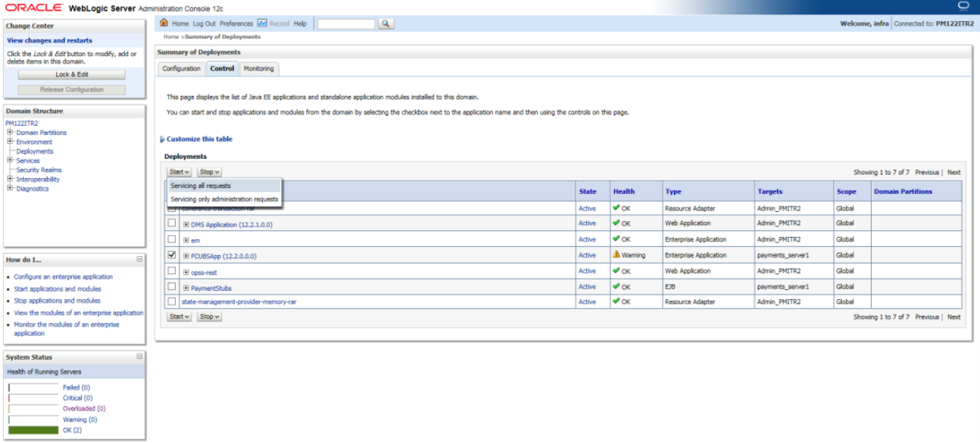Click the Record camera icon
The height and width of the screenshot is (443, 980).
tap(261, 23)
